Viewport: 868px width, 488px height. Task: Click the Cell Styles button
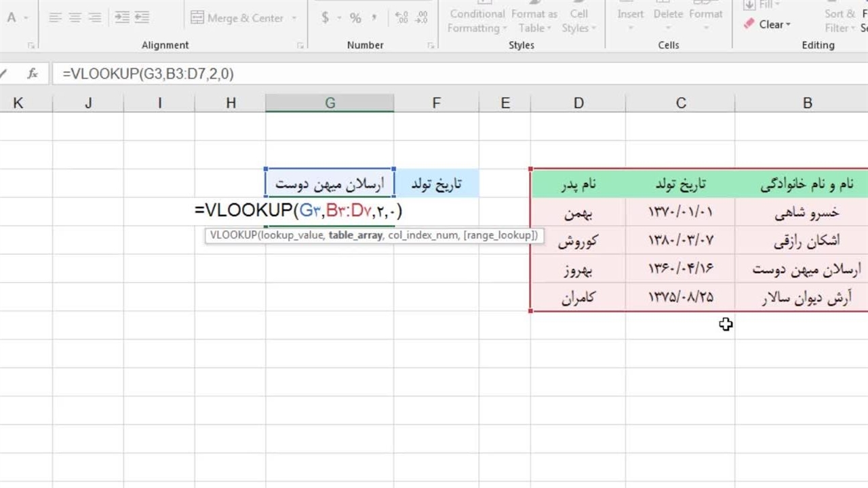[578, 21]
